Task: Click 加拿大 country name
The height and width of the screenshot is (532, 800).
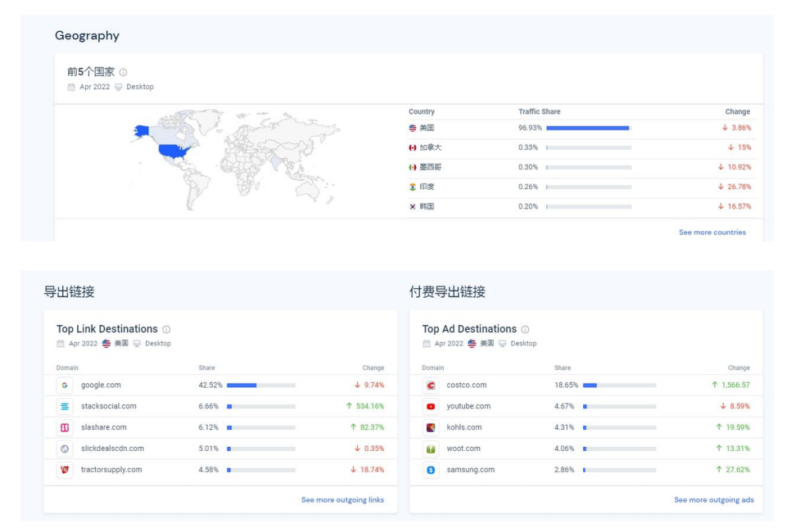Action: tap(431, 148)
